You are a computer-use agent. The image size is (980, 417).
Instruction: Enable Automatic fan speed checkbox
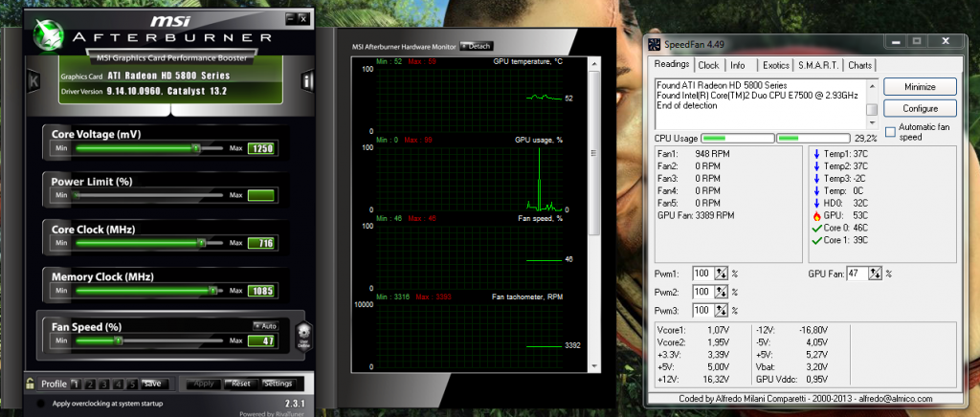pyautogui.click(x=890, y=131)
